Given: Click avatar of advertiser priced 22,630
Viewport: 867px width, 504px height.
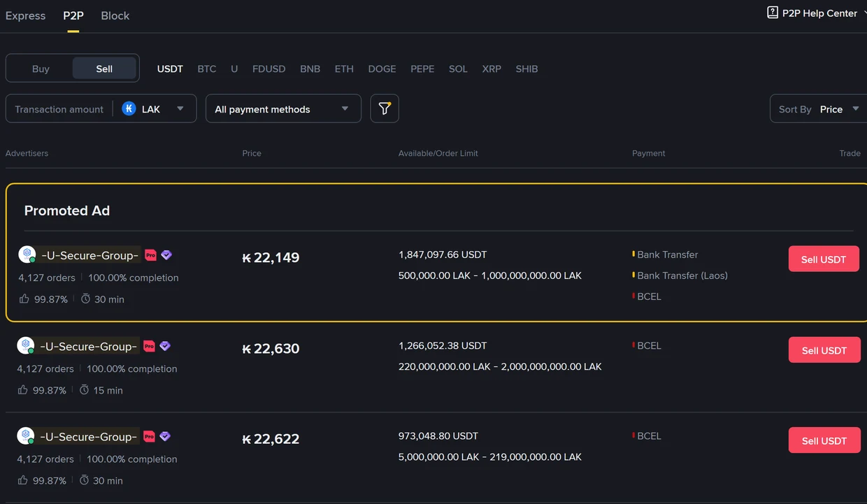Looking at the screenshot, I should 26,345.
